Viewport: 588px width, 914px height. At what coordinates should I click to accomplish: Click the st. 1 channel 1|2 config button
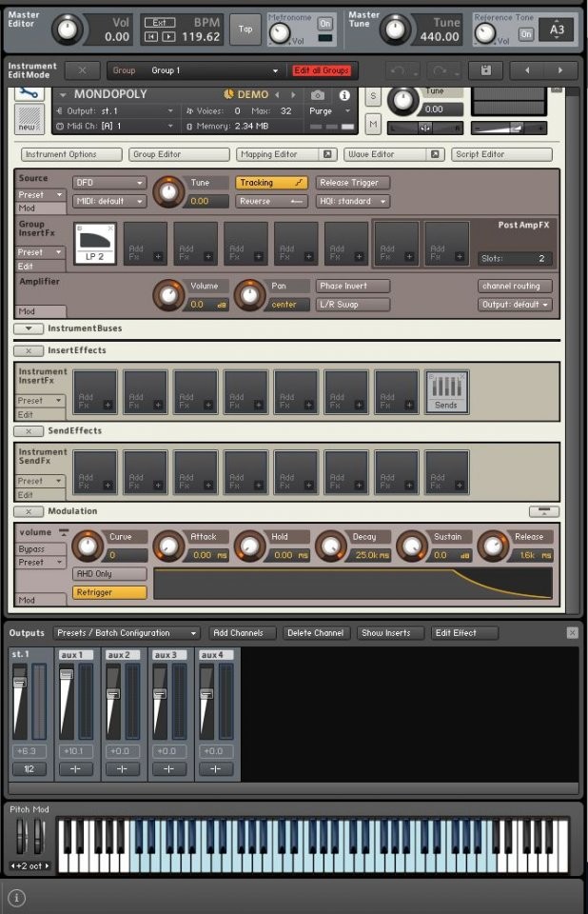(x=29, y=769)
